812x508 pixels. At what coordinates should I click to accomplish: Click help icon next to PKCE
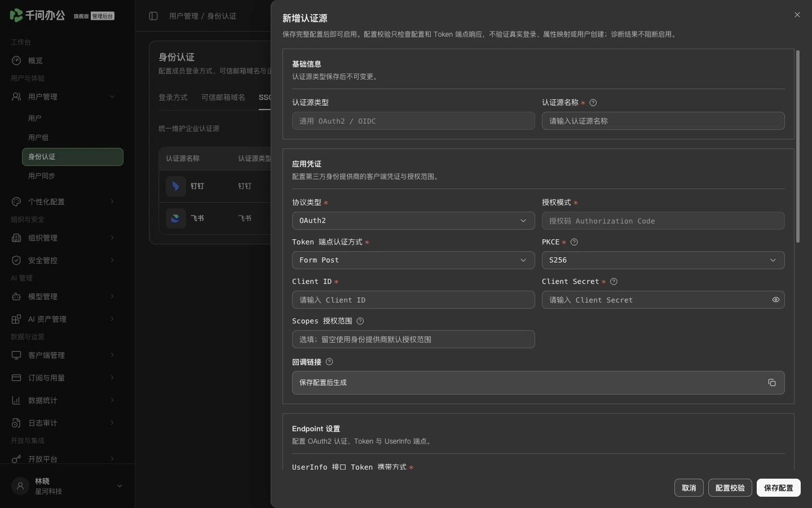click(x=575, y=242)
